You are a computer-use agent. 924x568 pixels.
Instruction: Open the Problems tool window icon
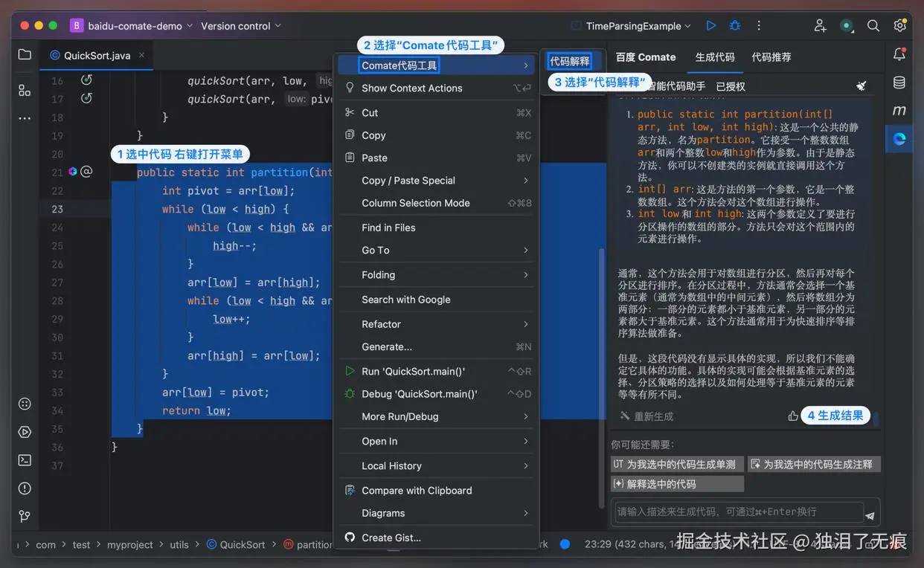(x=25, y=488)
